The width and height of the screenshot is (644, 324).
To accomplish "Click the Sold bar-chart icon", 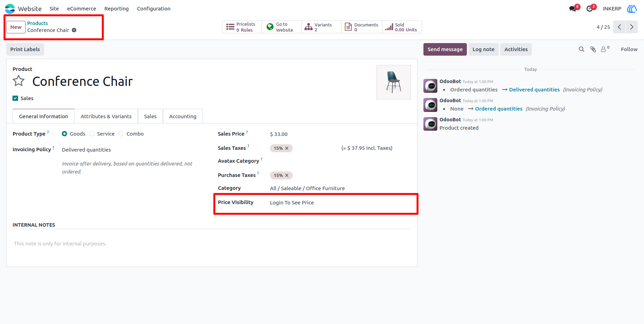I will pyautogui.click(x=389, y=27).
